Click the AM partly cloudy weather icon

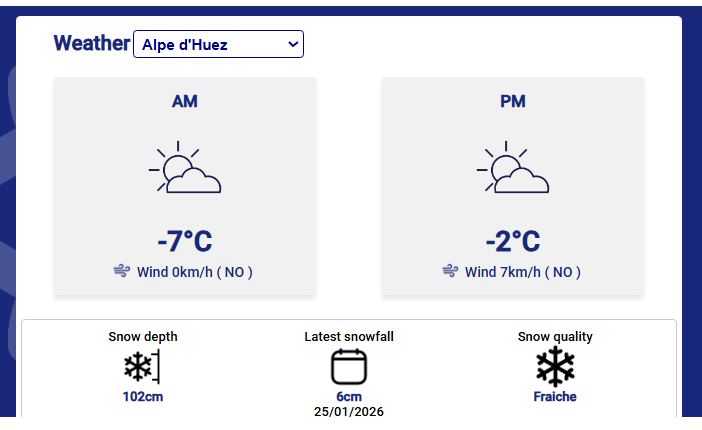click(185, 171)
